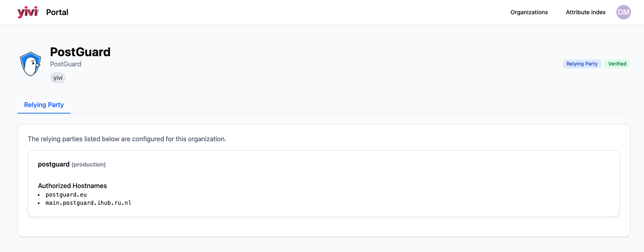Click the Yivi logo in header
644x252 pixels.
point(28,12)
